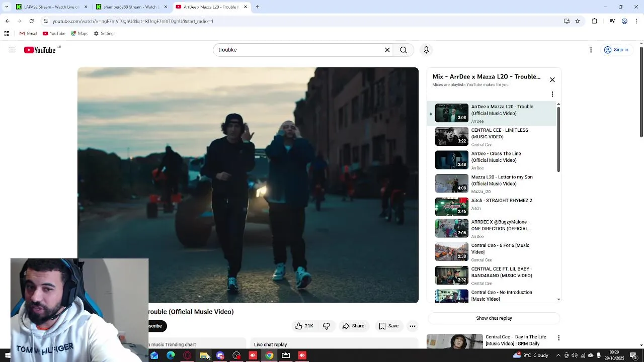Open the Chrome three-dot menu

(636, 21)
